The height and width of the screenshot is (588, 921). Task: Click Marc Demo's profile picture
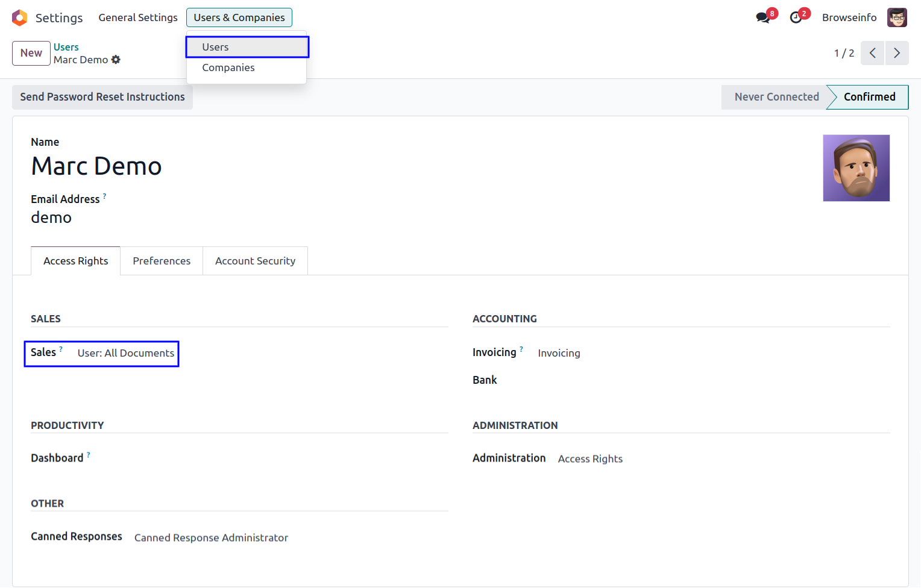tap(856, 168)
